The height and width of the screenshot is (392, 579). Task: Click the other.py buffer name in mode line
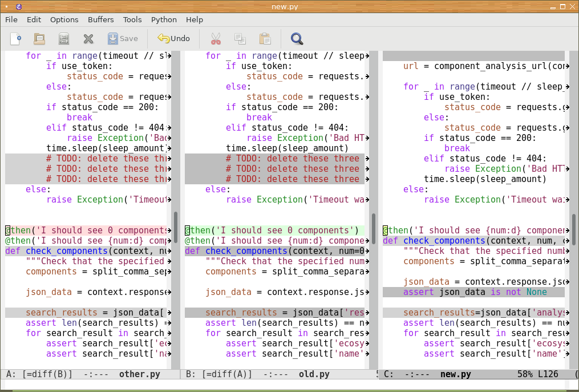[x=139, y=374]
